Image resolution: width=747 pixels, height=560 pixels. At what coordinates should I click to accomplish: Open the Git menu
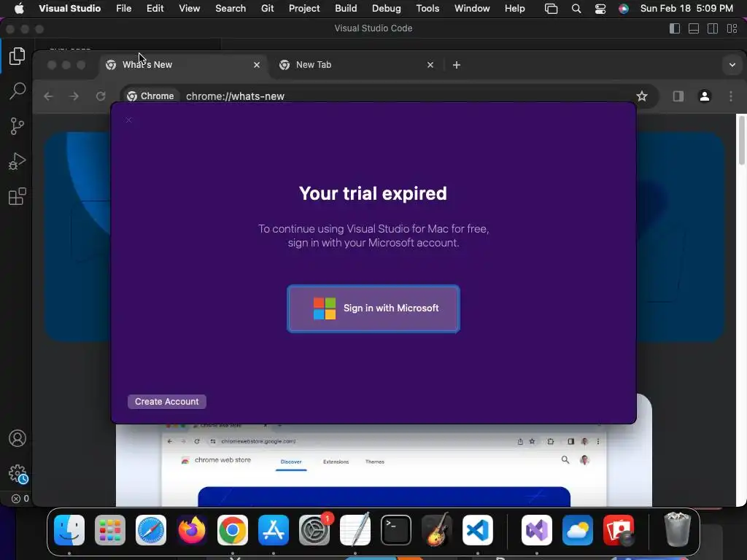point(268,9)
